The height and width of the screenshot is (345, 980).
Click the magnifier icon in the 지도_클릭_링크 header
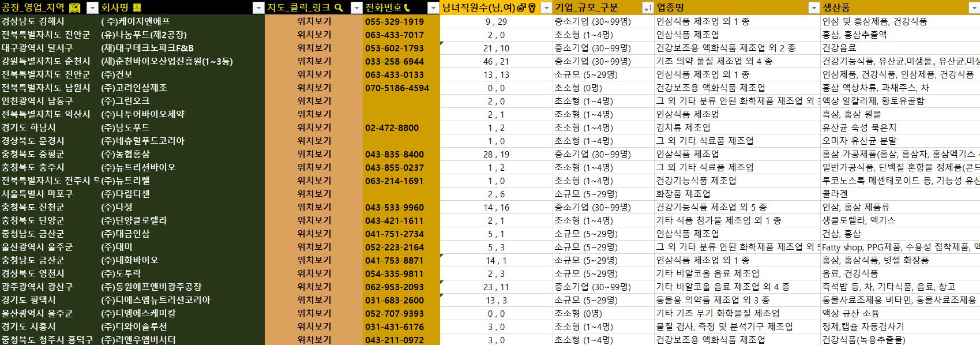[339, 7]
